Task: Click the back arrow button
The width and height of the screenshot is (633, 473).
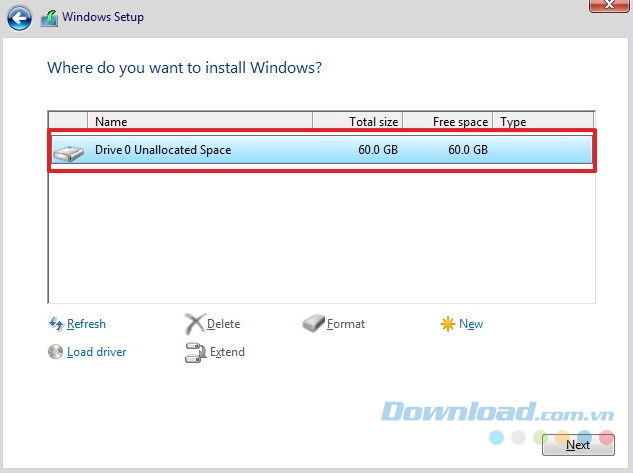Action: pyautogui.click(x=19, y=17)
